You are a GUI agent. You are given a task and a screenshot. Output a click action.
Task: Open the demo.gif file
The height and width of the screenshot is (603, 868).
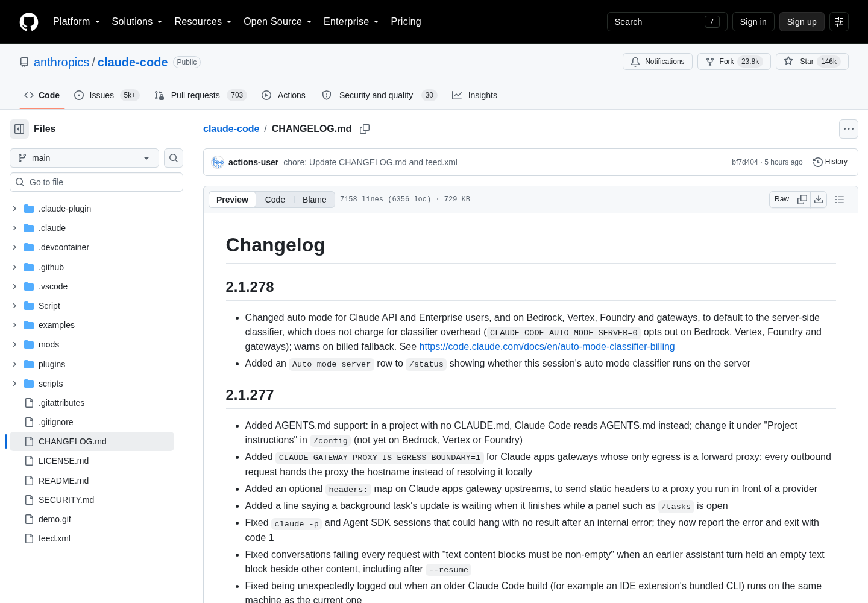(x=55, y=519)
